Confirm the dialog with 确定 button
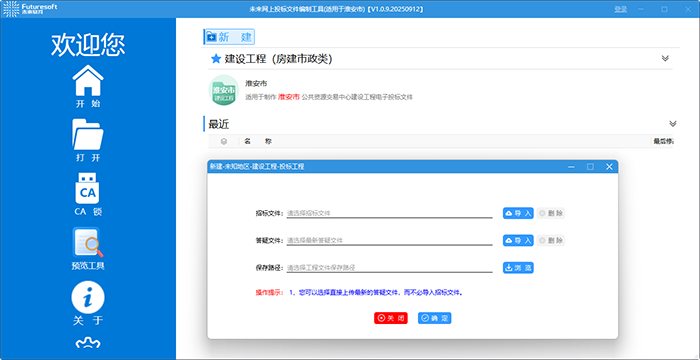 point(434,318)
